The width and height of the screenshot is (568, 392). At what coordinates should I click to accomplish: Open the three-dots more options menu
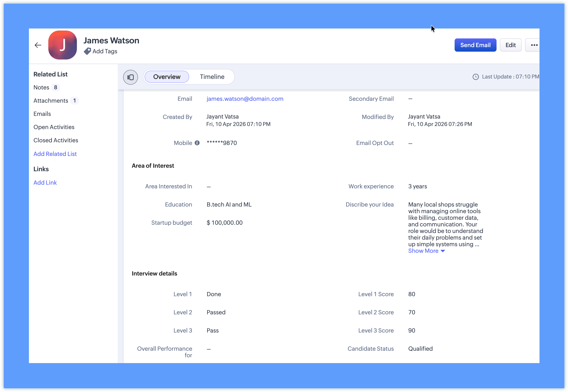coord(534,45)
